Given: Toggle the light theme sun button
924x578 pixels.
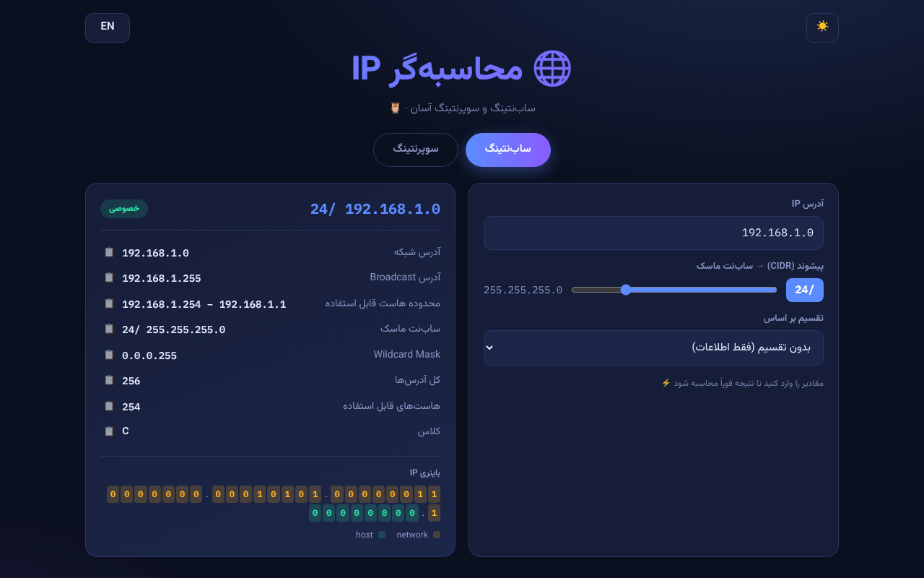Looking at the screenshot, I should pos(822,27).
